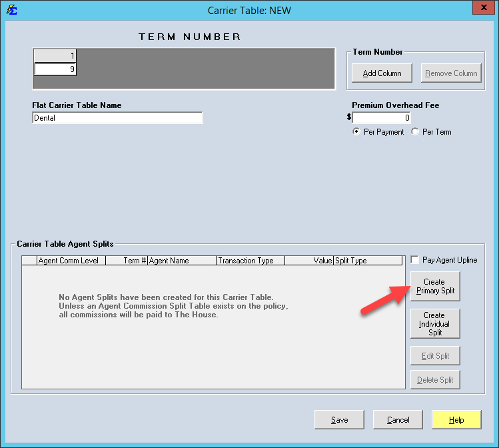Click the term column header cell 1
Screen dimensions: 499x448
pos(55,56)
